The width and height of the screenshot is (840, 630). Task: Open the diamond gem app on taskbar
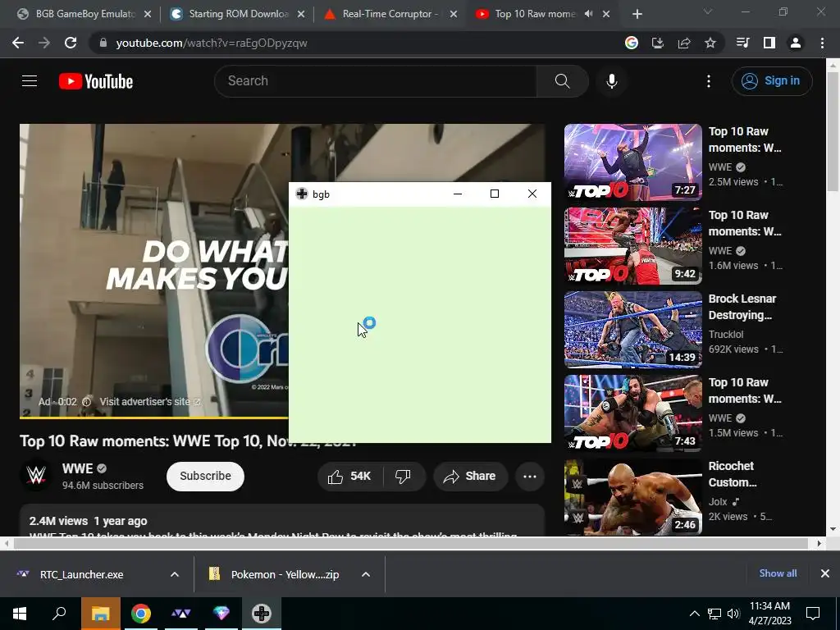(221, 614)
